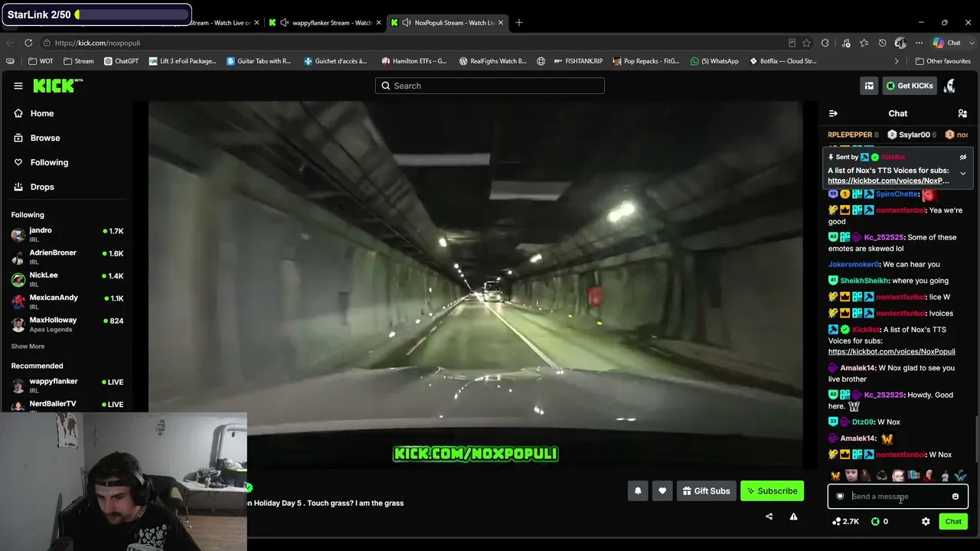This screenshot has width=980, height=551.
Task: Click the browser address bar URL
Action: [97, 43]
